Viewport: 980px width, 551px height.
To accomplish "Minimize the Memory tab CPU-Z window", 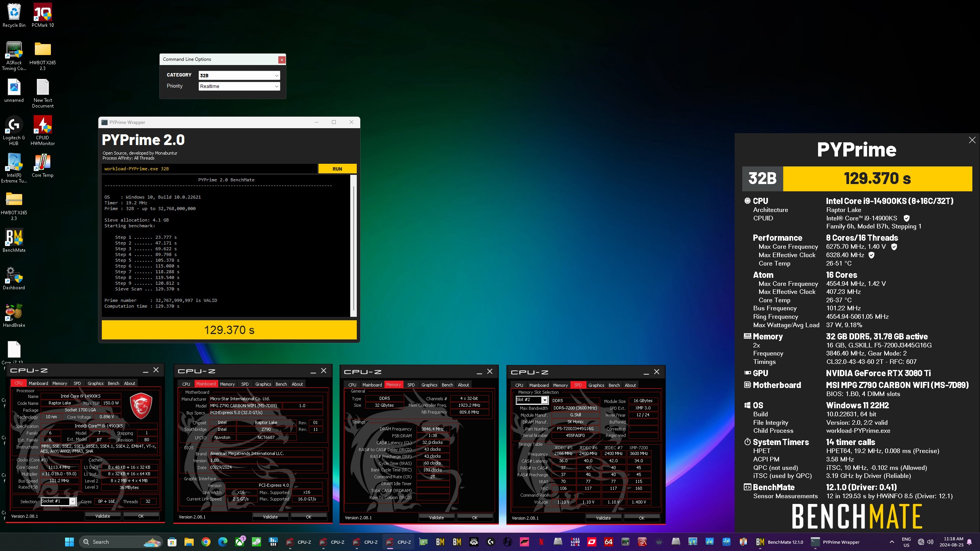I will [x=479, y=372].
